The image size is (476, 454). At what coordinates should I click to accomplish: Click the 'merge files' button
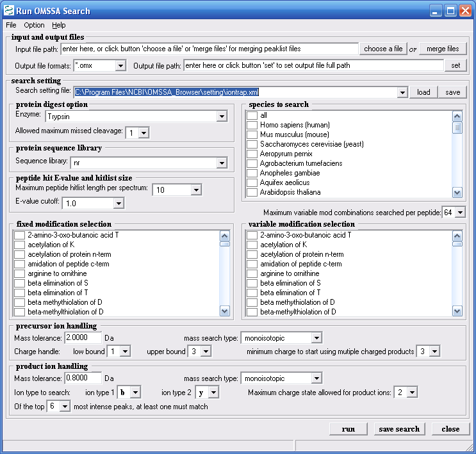tap(443, 49)
